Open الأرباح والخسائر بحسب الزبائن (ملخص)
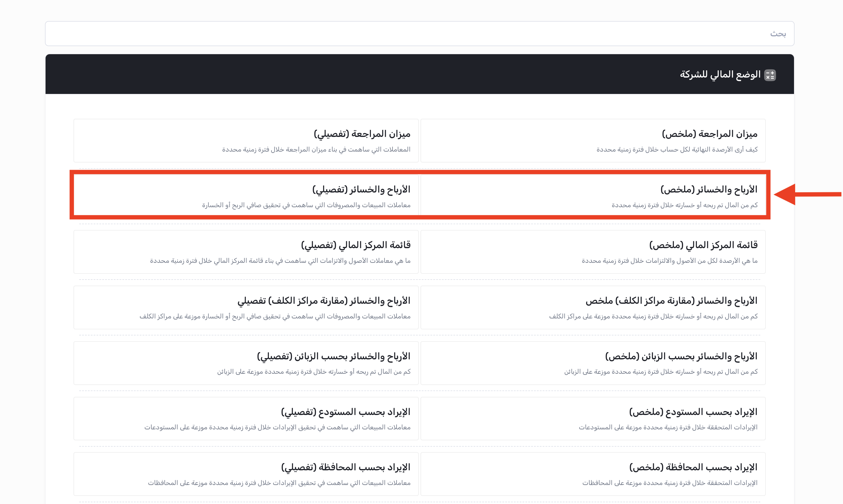 click(x=681, y=357)
